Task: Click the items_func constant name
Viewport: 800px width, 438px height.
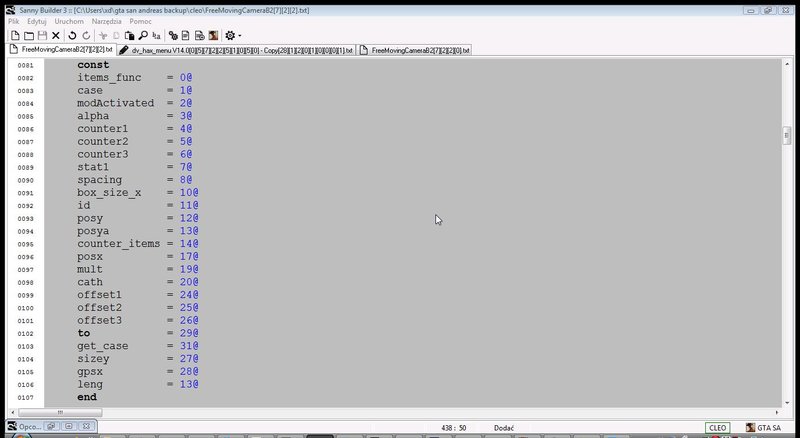Action: [x=109, y=78]
